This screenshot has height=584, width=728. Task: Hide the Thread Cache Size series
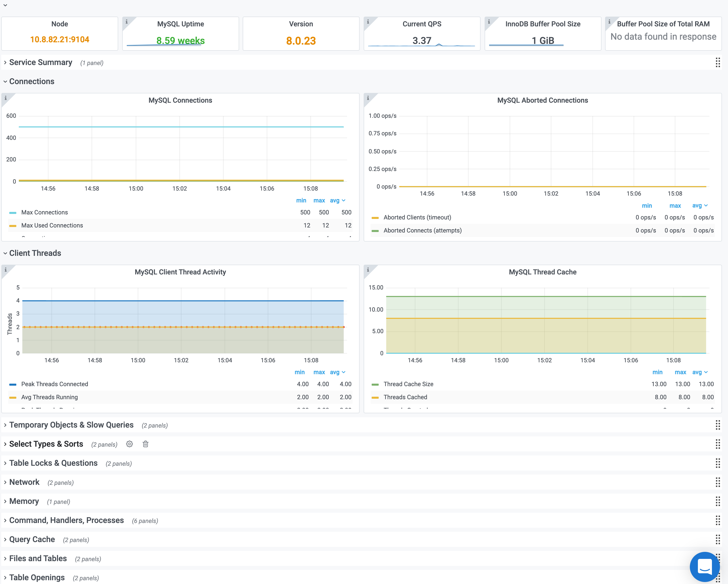[408, 384]
